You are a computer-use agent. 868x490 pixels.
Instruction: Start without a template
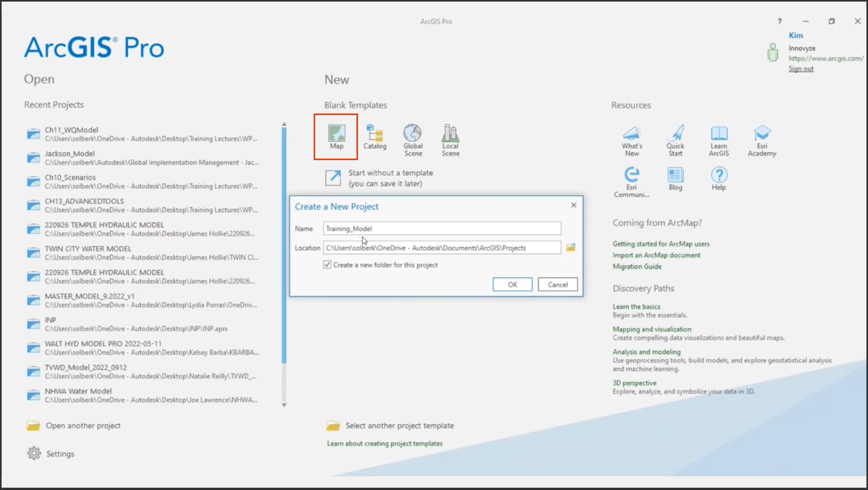(x=379, y=178)
